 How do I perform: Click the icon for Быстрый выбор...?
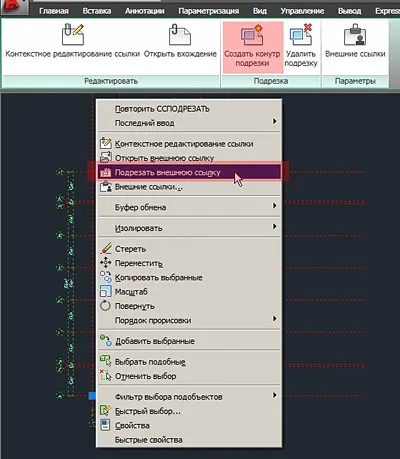(x=106, y=410)
